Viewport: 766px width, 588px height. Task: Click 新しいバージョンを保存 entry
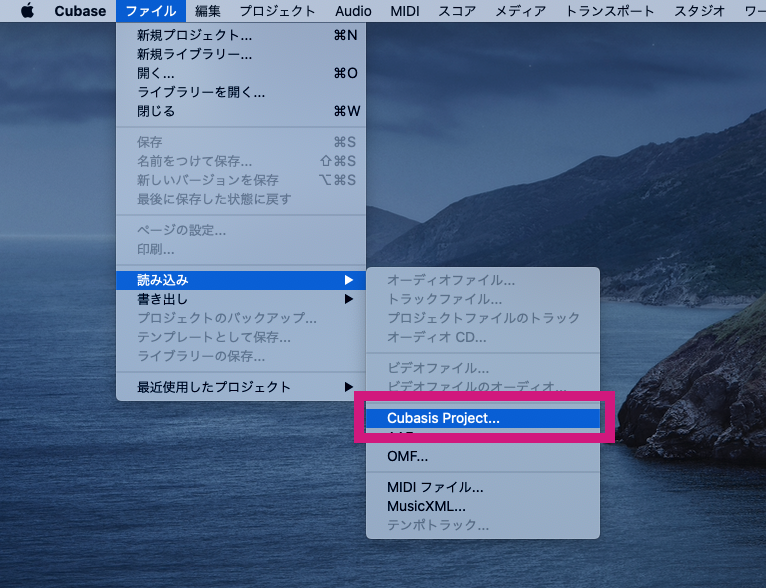tap(241, 180)
